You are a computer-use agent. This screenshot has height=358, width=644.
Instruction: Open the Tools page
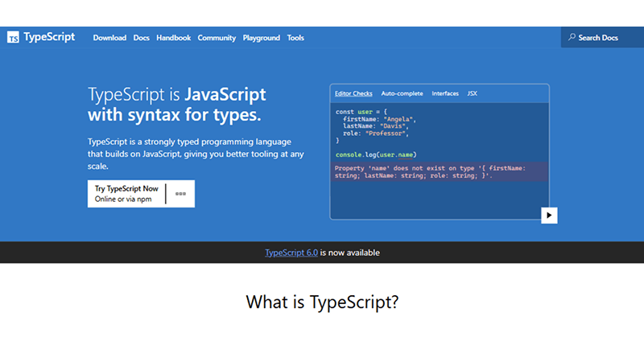tap(295, 38)
